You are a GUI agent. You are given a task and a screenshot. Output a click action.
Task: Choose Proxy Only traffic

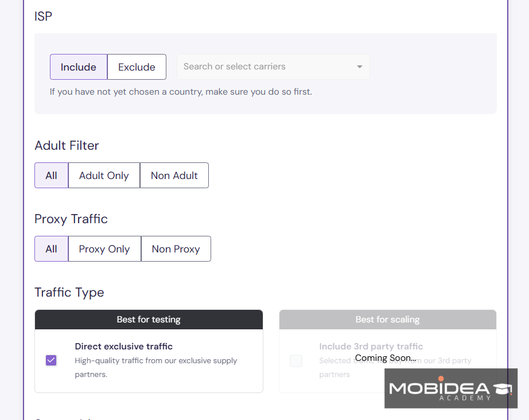coord(104,249)
